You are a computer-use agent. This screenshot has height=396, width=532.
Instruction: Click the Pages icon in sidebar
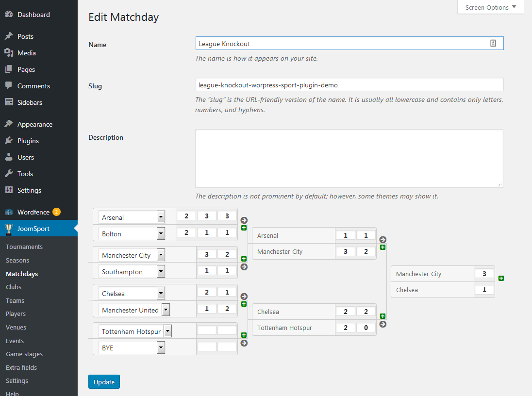(9, 69)
